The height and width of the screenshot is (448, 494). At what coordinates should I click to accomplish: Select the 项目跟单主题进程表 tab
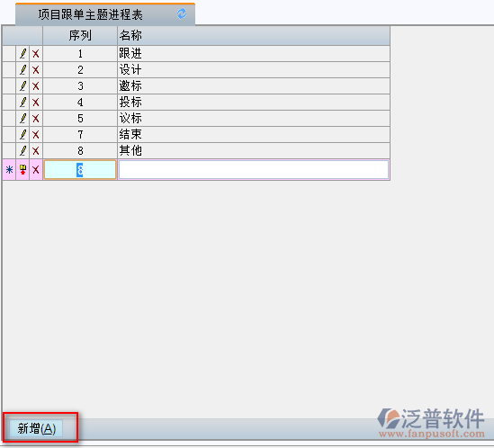[x=90, y=14]
